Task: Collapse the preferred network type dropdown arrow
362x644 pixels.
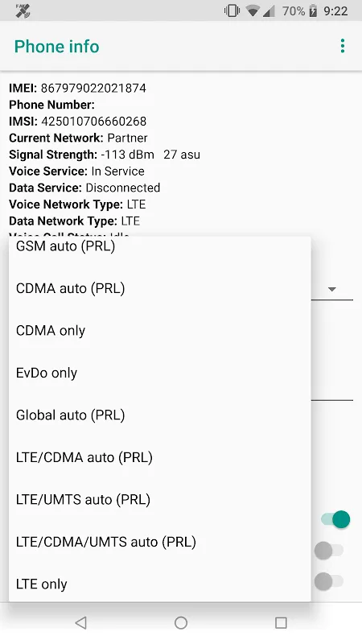Action: coord(332,289)
